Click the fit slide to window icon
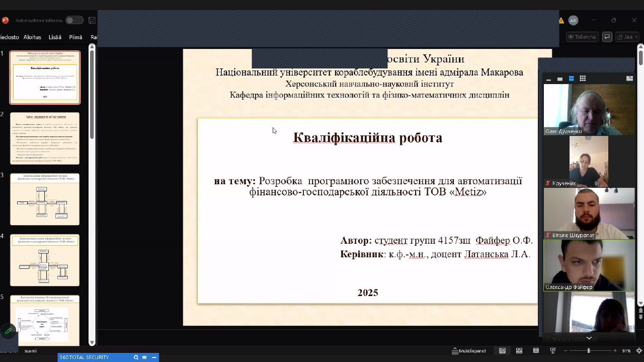Image resolution: width=644 pixels, height=362 pixels. [x=639, y=350]
